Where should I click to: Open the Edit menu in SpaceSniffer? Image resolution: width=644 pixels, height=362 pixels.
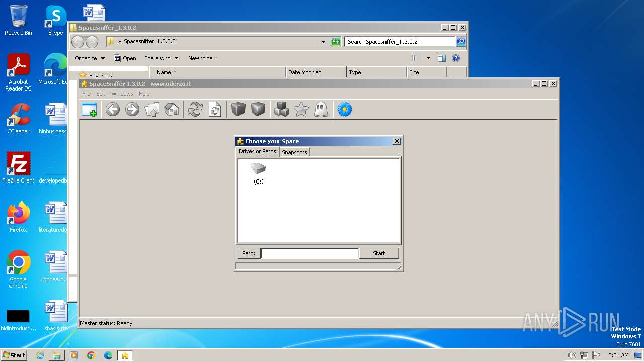point(101,94)
